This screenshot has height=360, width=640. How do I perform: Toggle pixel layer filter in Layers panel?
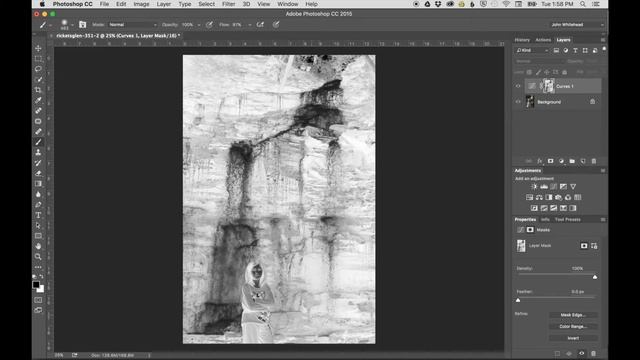(556, 50)
